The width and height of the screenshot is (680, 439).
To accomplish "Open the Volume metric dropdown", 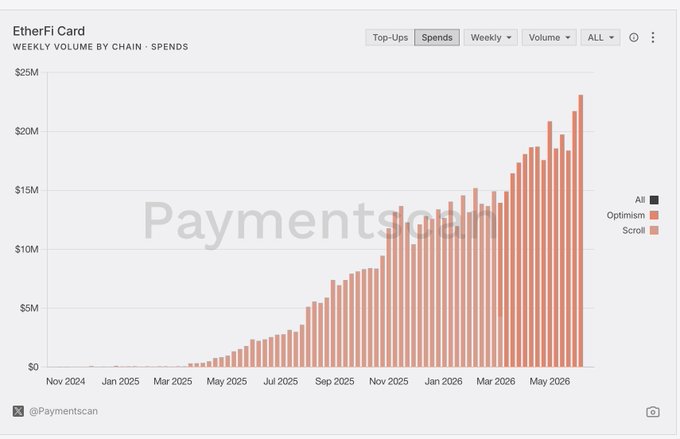I will (549, 38).
